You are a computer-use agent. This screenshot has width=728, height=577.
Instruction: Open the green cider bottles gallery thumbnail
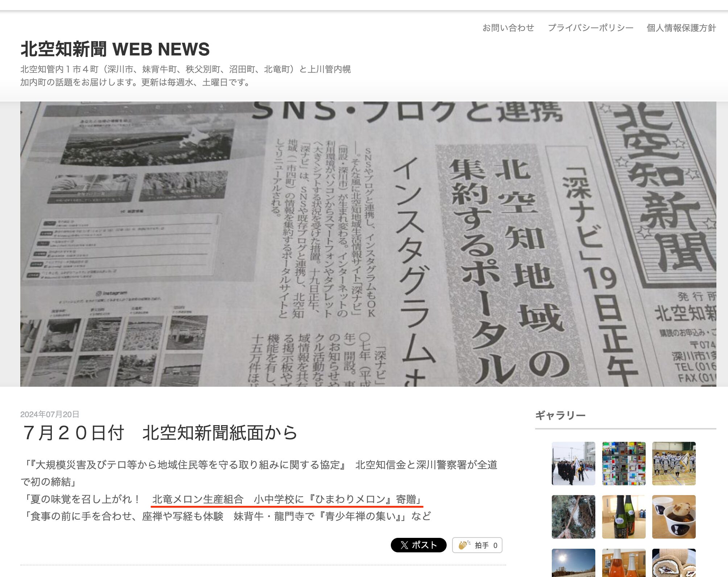pyautogui.click(x=624, y=516)
